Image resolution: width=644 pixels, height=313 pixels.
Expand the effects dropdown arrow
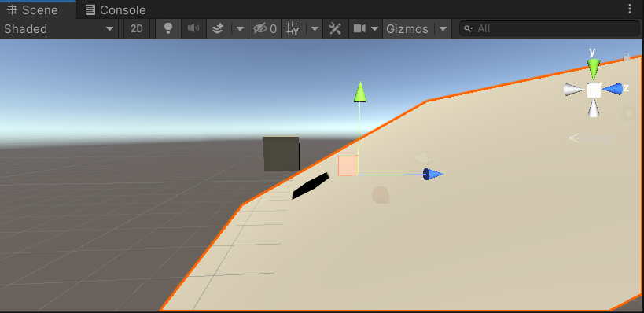click(x=240, y=29)
